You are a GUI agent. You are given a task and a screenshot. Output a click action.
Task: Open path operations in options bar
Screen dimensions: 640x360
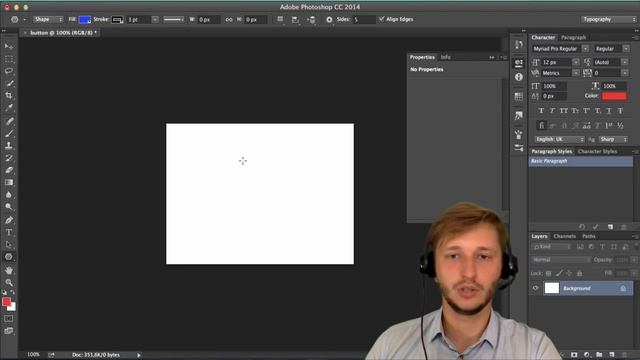coord(280,19)
